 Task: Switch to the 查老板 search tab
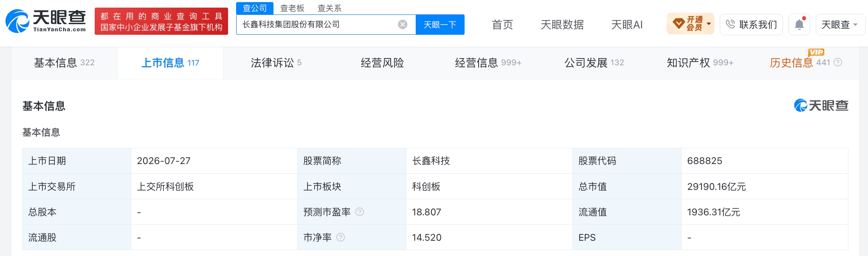coord(292,8)
